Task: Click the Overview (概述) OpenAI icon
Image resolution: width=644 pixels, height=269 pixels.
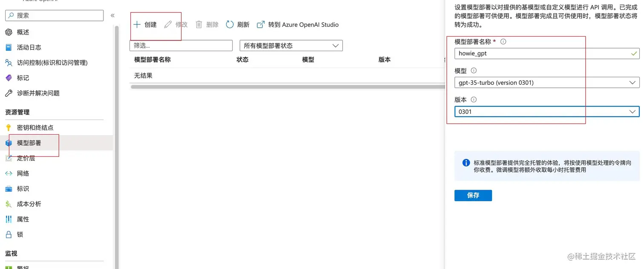Action: (x=9, y=32)
